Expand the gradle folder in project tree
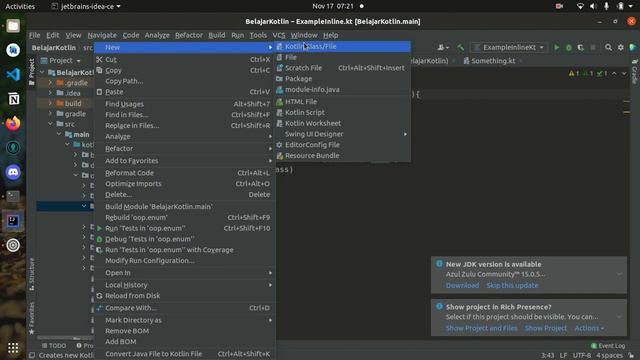 click(50, 114)
